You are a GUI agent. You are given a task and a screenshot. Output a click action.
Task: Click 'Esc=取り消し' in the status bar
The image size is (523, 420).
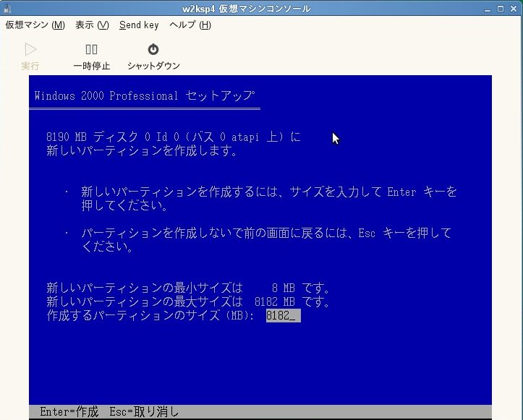pyautogui.click(x=145, y=412)
